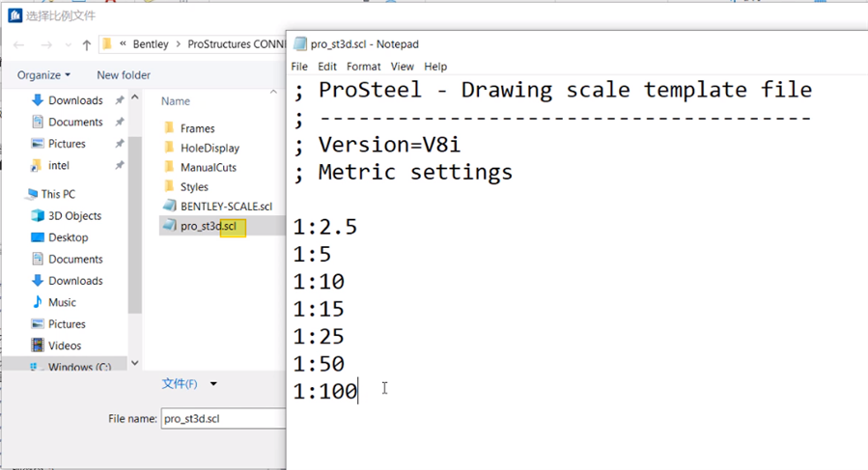This screenshot has width=868, height=470.
Task: Go up one folder level
Action: [x=86, y=44]
